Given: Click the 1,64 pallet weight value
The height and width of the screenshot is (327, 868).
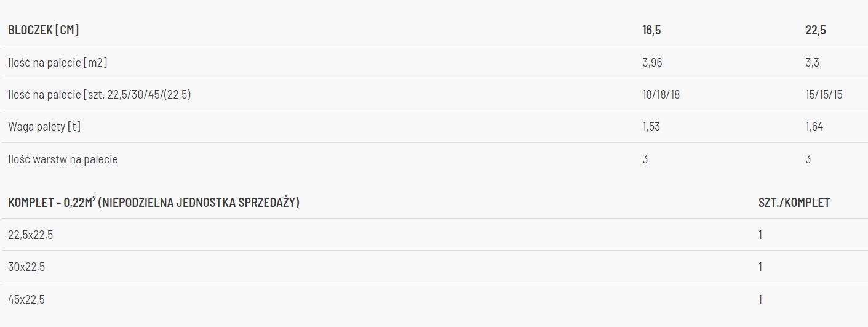Looking at the screenshot, I should 814,127.
